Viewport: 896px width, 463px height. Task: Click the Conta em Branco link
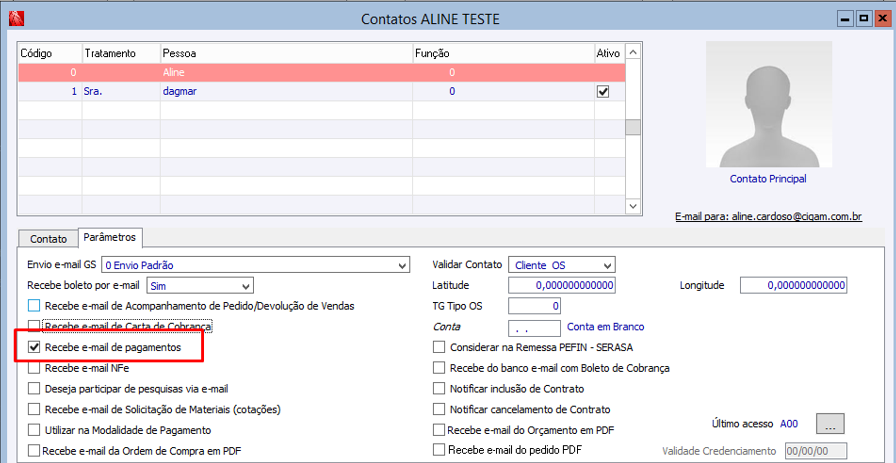point(605,326)
